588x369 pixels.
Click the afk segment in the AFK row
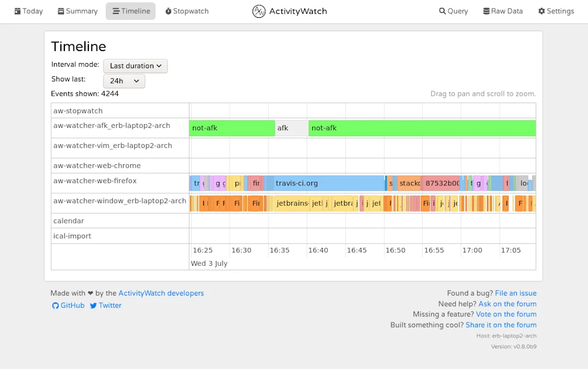[x=290, y=128]
